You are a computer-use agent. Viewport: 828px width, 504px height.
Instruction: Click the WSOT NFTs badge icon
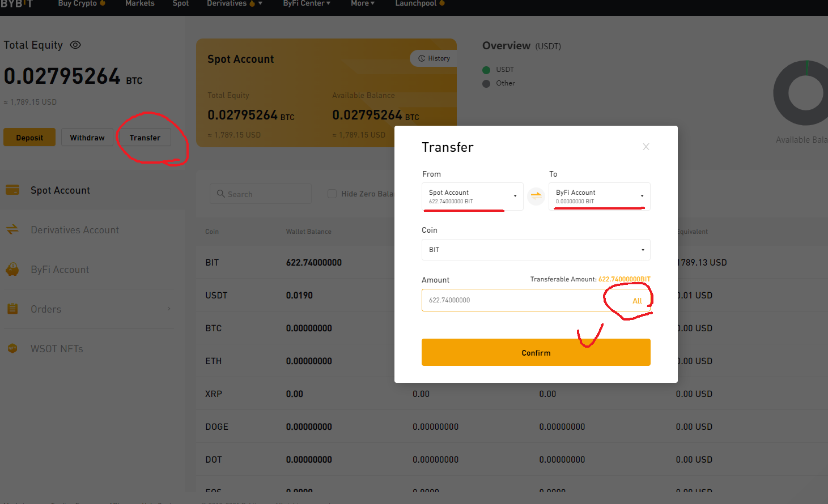click(12, 348)
